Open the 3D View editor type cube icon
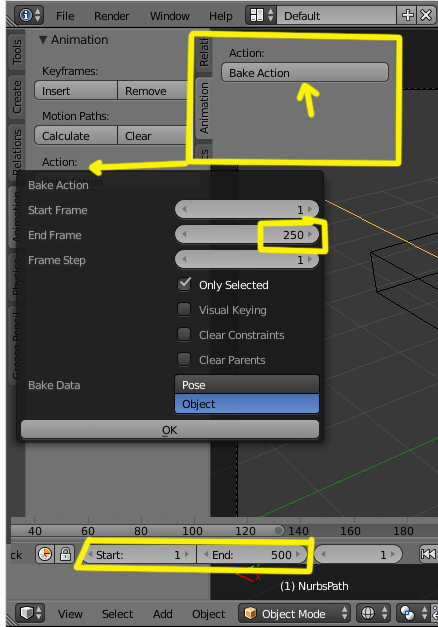The image size is (438, 627). pos(30,613)
